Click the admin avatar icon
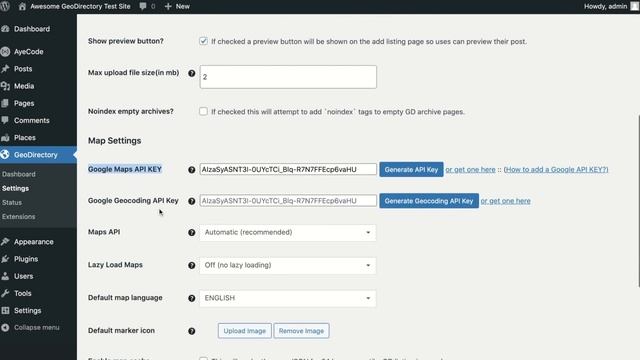This screenshot has width=640, height=360. pos(635,6)
